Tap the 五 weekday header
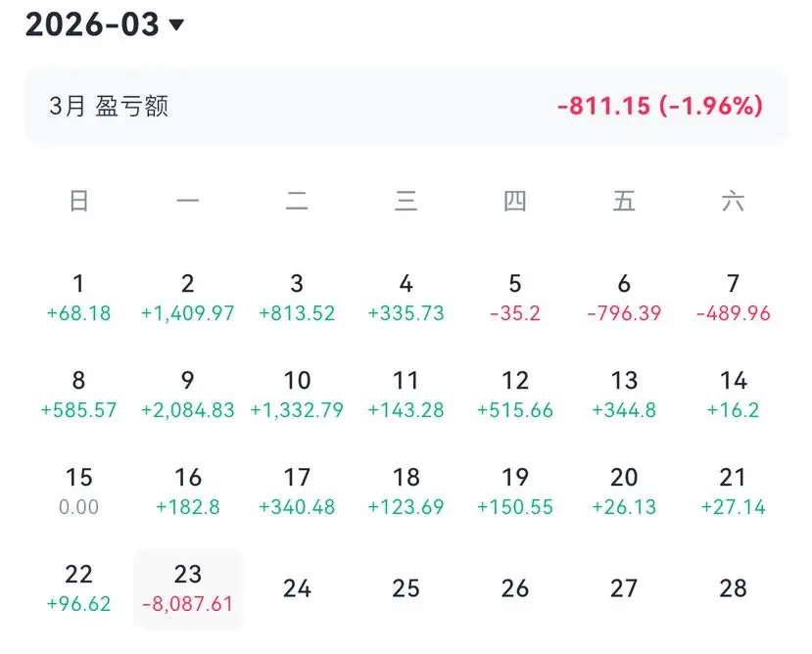 624,201
